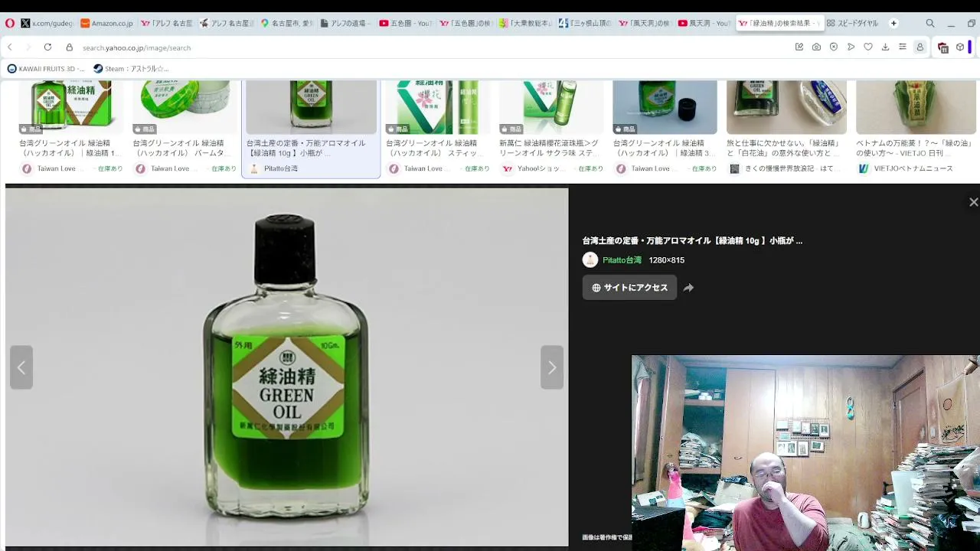Switch to the 五色園 - YouTube tab

click(x=406, y=23)
